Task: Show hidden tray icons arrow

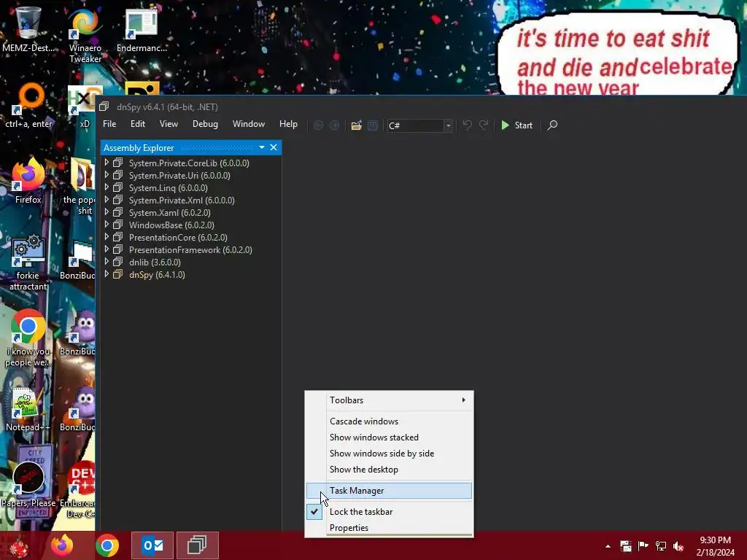Action: pyautogui.click(x=608, y=546)
